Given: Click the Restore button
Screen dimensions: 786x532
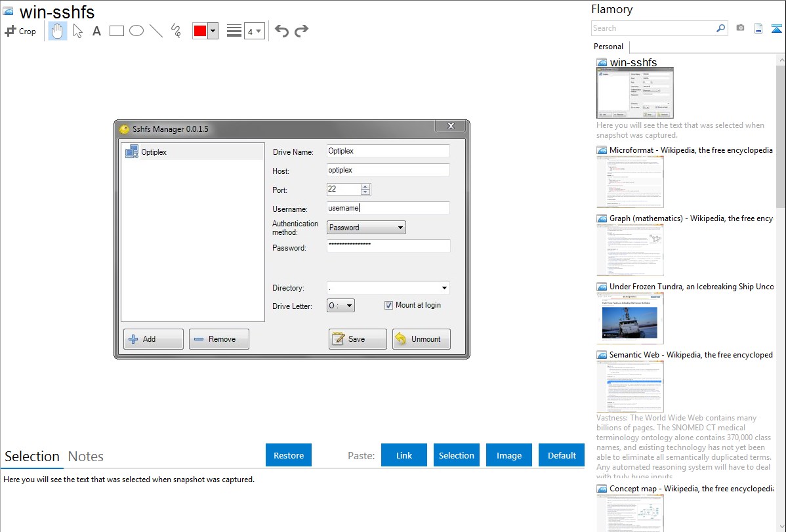Looking at the screenshot, I should point(289,455).
